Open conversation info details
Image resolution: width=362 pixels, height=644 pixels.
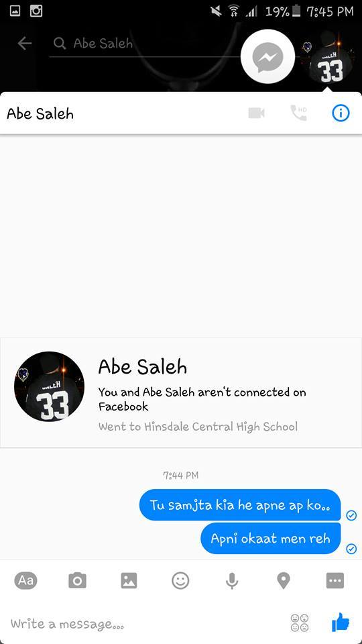[x=341, y=113]
